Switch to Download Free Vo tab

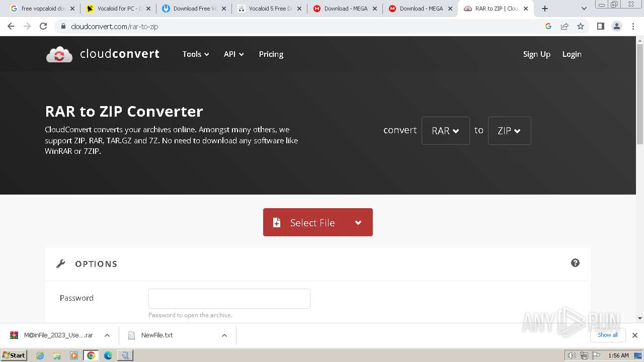click(x=194, y=9)
